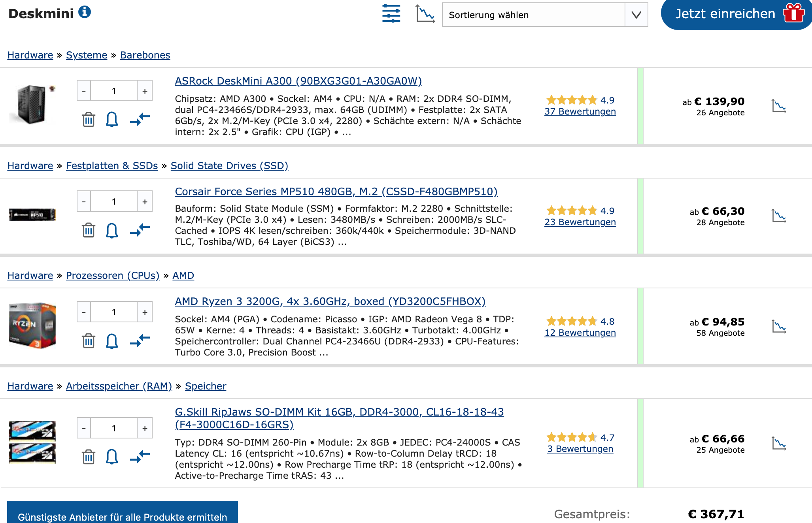Click the Barebones breadcrumb link
Screen dimensions: 812x523
click(145, 55)
